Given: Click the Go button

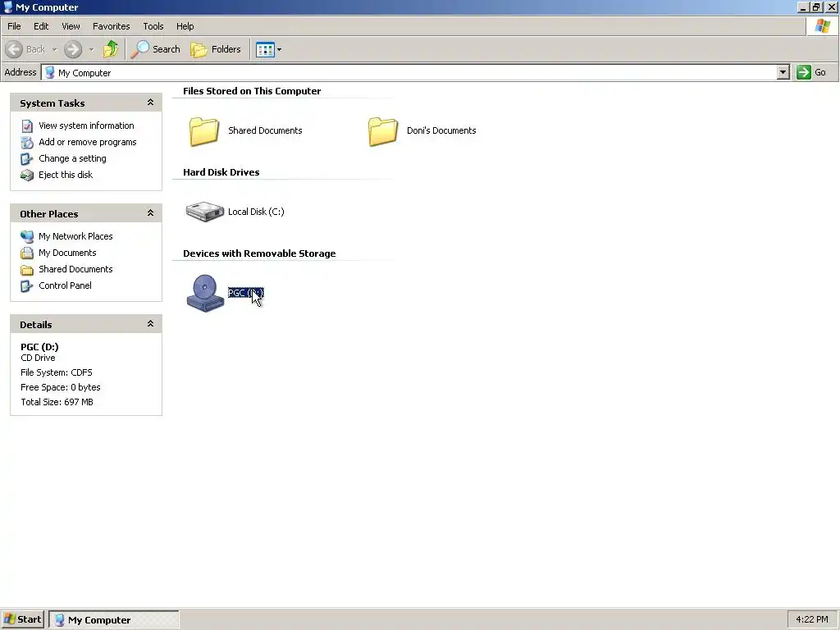Looking at the screenshot, I should click(x=811, y=72).
